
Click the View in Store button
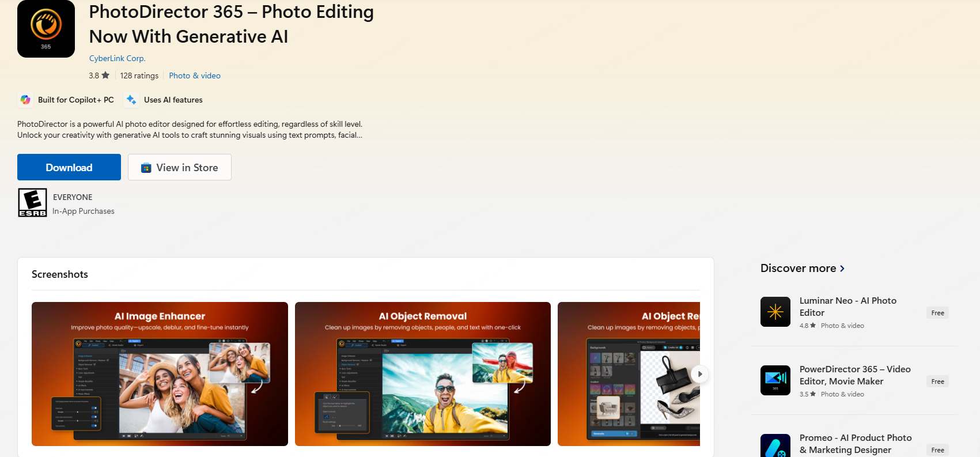point(180,167)
